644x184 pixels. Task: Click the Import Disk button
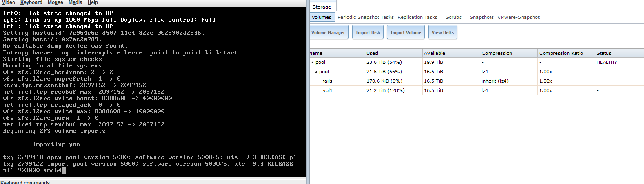368,32
